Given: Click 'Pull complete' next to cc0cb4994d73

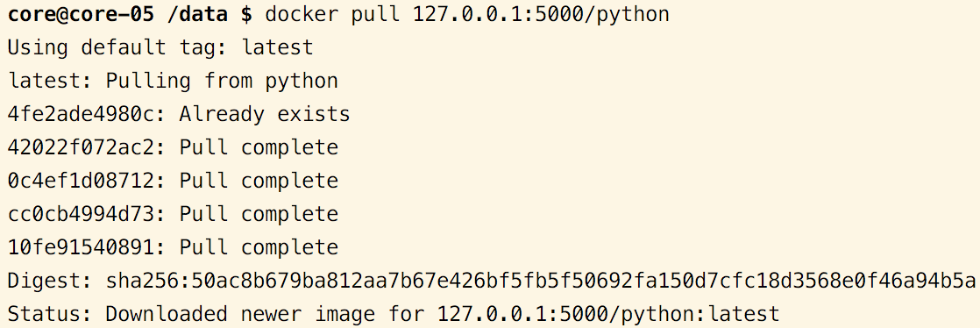Looking at the screenshot, I should 259,215.
